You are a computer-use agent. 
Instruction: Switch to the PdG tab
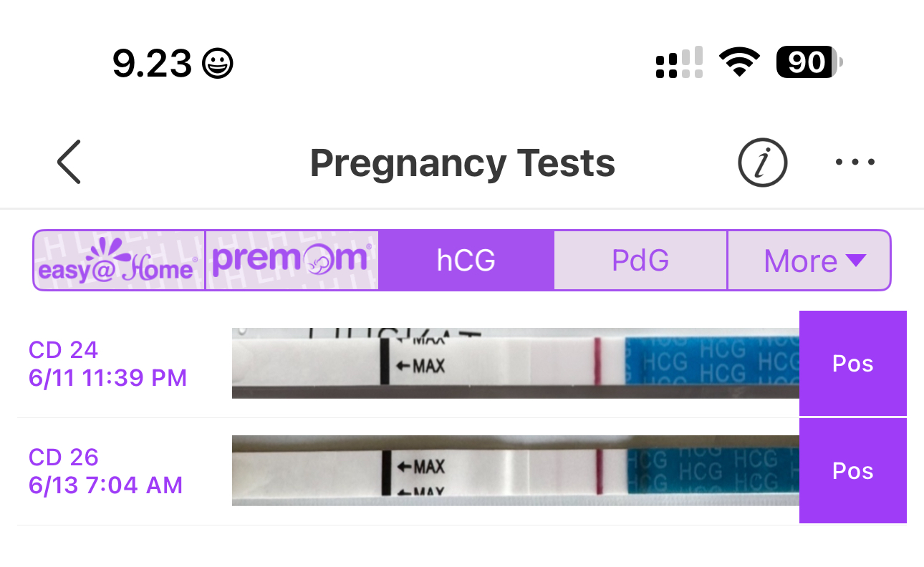click(x=640, y=261)
